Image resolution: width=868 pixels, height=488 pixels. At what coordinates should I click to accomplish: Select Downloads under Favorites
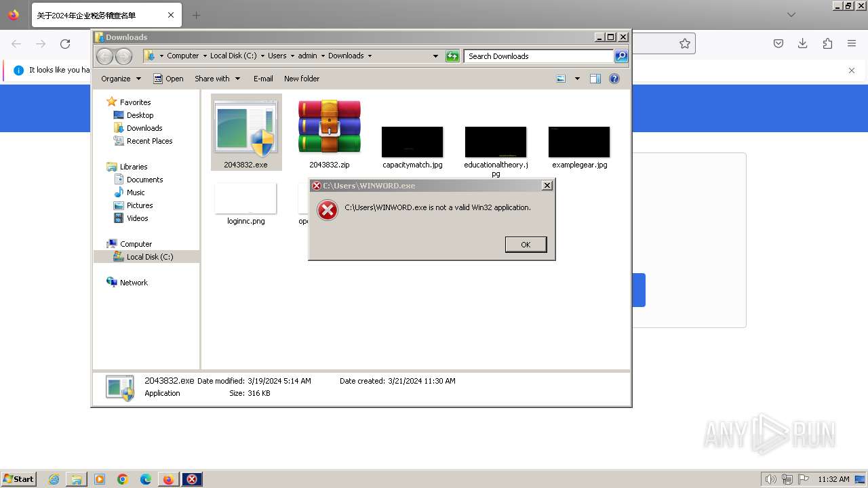[144, 128]
